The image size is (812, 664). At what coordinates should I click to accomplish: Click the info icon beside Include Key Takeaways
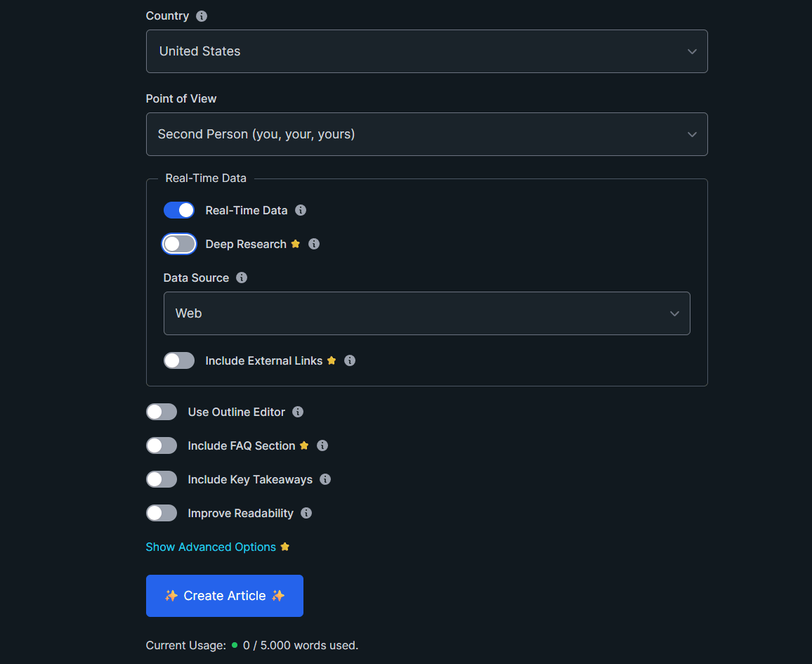point(325,479)
